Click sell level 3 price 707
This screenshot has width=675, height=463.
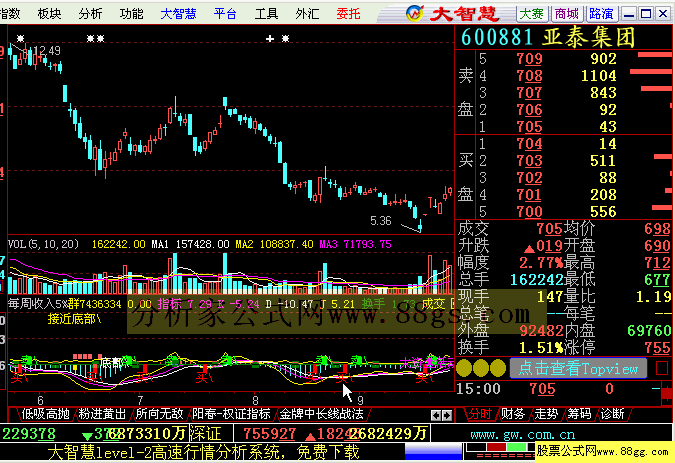[529, 93]
